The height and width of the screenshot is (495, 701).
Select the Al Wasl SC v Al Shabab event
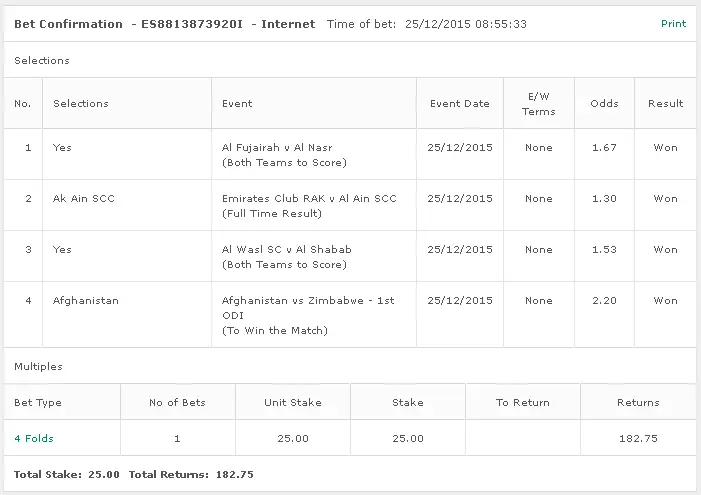point(287,249)
